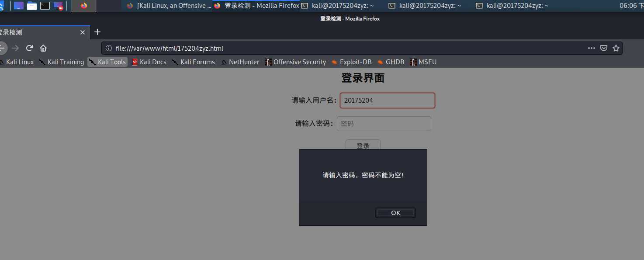Click alert message 请输入密码，密码不能为空!

(x=363, y=175)
